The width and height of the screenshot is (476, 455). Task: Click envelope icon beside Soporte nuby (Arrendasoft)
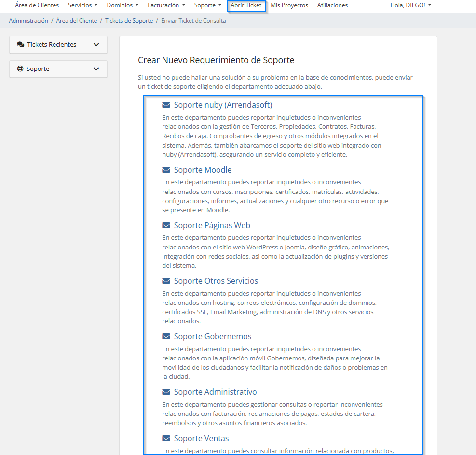click(x=166, y=105)
